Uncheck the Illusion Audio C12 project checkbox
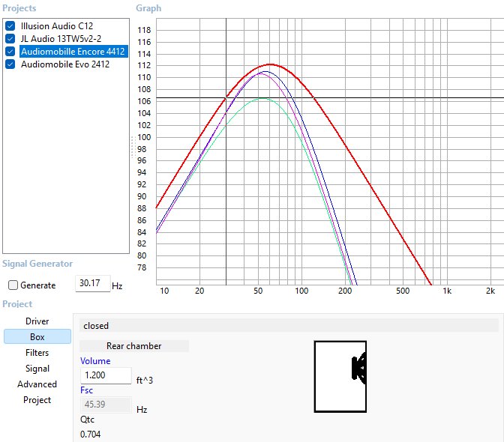Screen dimensions: 504x442 click(10, 26)
